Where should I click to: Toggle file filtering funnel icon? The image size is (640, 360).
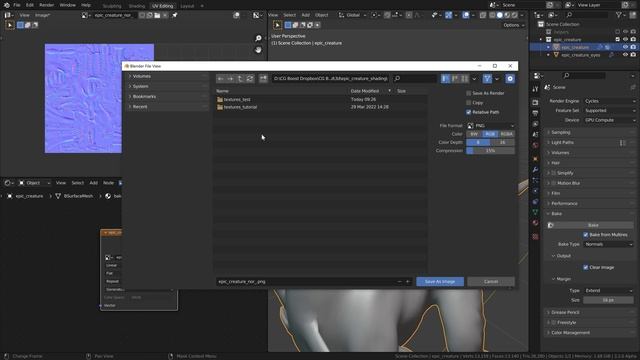487,78
